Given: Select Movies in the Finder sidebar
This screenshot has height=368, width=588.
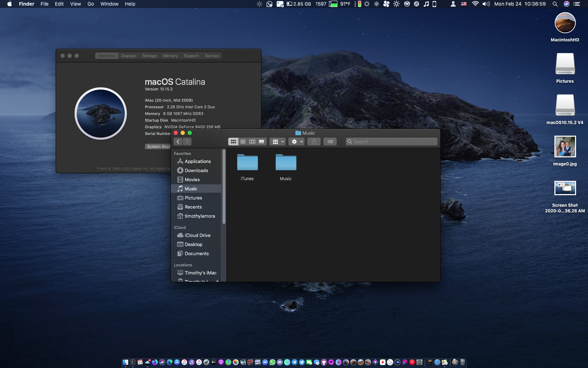Looking at the screenshot, I should coord(196,179).
